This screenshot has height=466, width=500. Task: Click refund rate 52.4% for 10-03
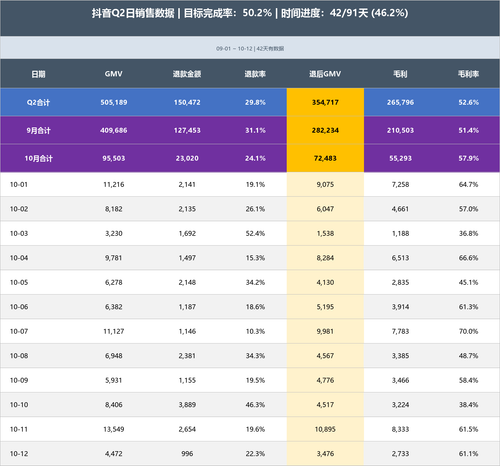[255, 233]
